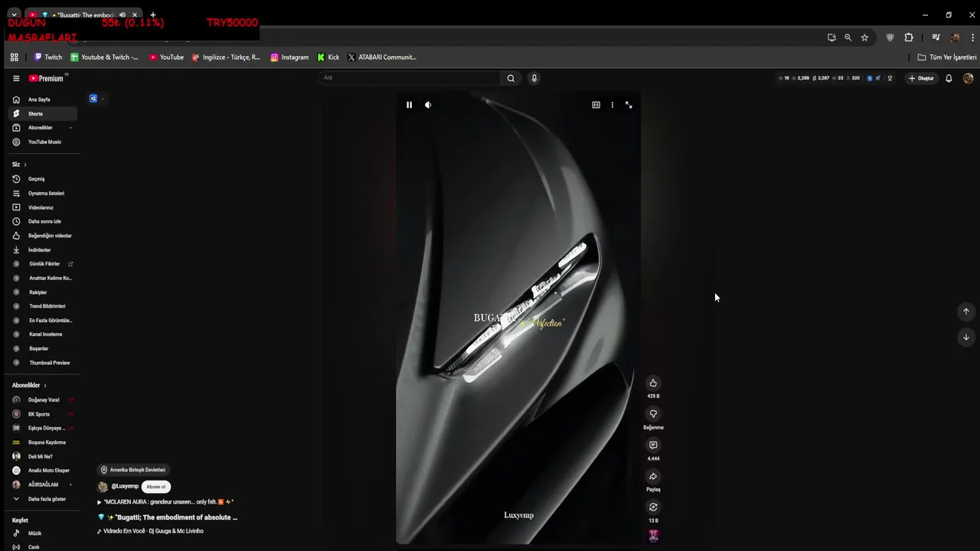This screenshot has width=980, height=551.
Task: Dislike the short via Beğenme
Action: (x=653, y=414)
